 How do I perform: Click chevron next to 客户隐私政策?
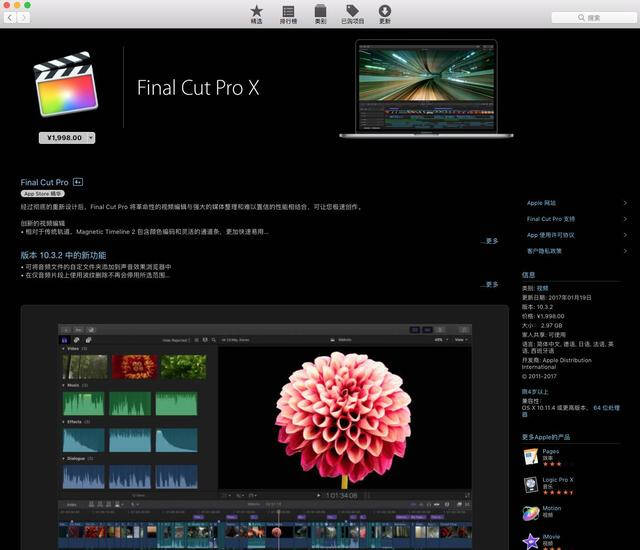click(x=625, y=251)
